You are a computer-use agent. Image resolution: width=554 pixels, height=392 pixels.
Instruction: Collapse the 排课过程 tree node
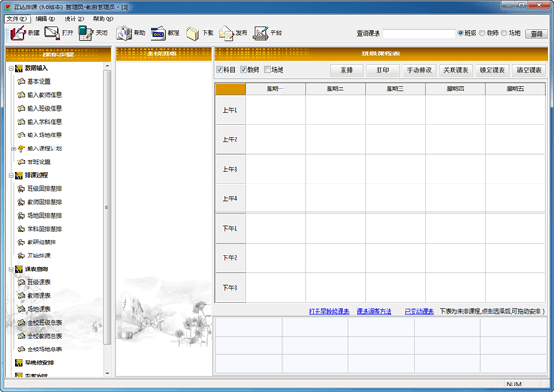point(10,174)
